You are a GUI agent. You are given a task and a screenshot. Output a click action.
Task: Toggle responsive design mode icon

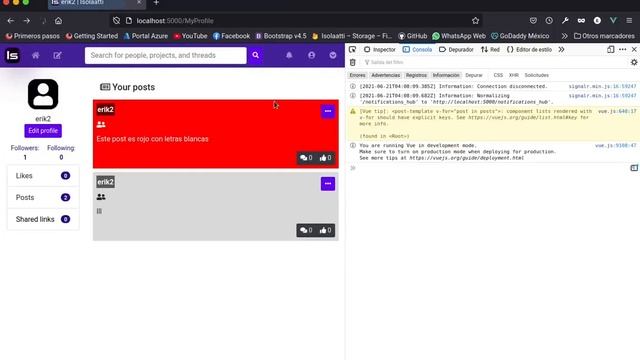[x=611, y=49]
